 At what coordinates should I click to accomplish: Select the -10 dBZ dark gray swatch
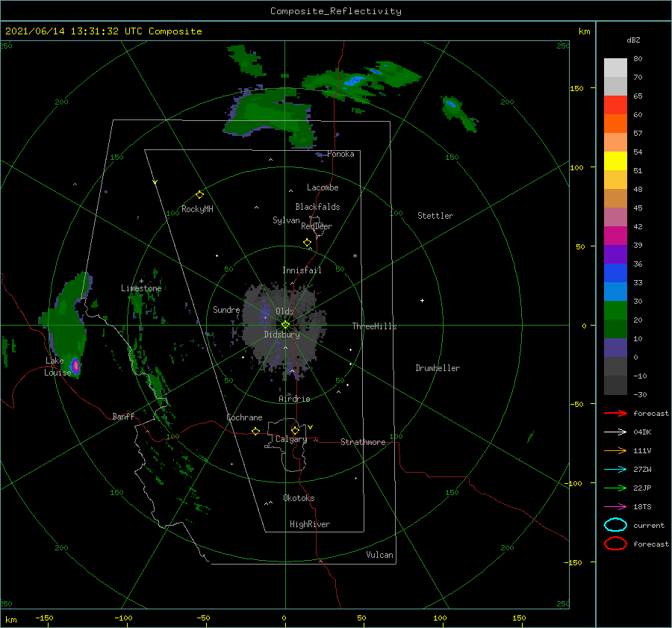615,385
